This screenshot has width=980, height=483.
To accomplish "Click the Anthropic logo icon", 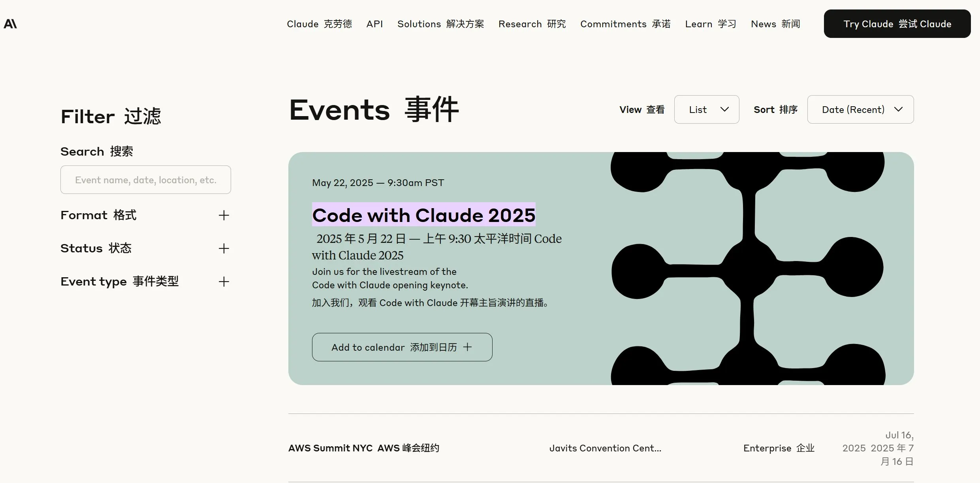I will pos(10,24).
